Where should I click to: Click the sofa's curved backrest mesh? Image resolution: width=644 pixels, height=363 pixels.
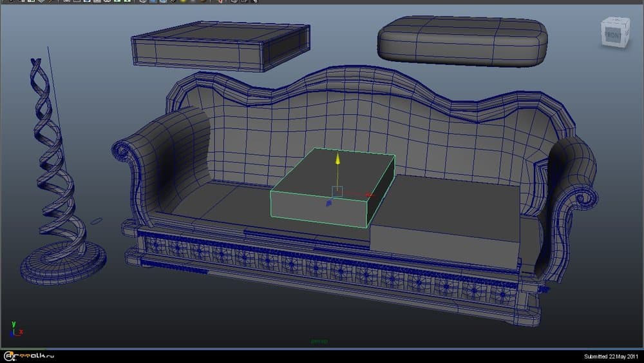click(x=361, y=123)
